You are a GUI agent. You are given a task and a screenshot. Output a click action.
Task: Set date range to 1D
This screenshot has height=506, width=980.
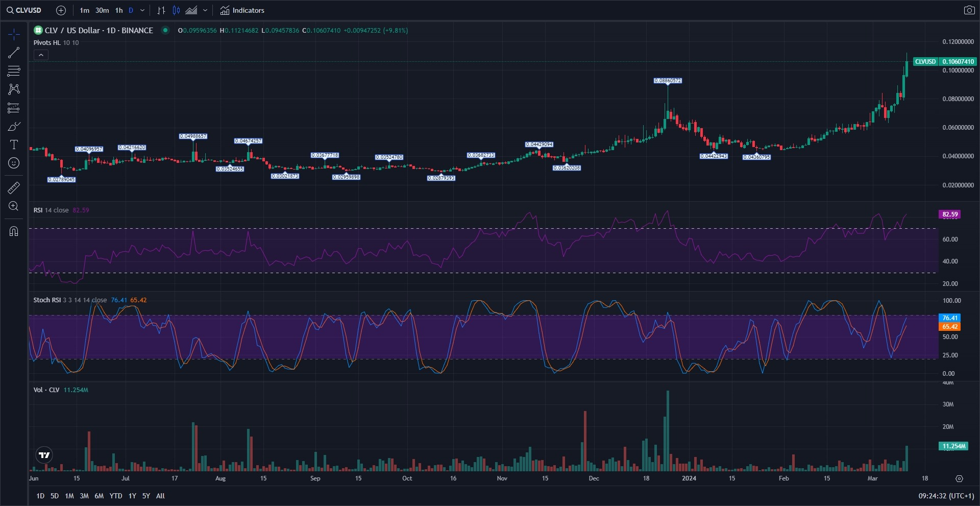click(x=40, y=496)
